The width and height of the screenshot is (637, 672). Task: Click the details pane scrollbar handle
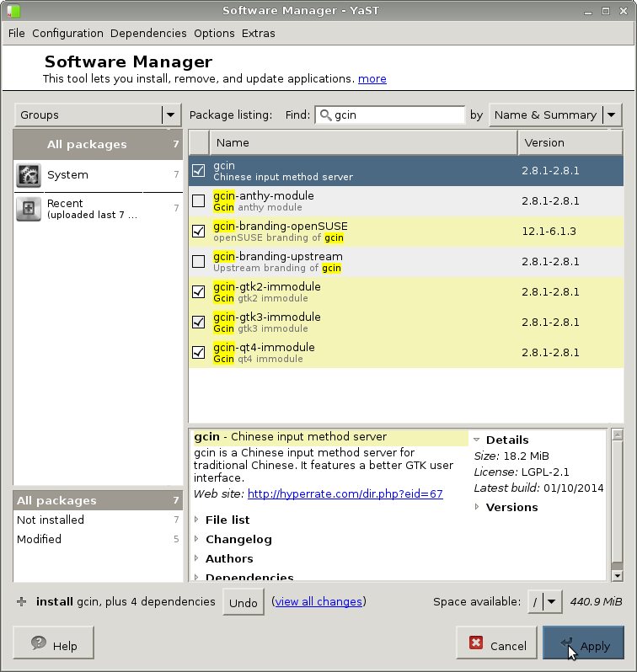pyautogui.click(x=618, y=502)
